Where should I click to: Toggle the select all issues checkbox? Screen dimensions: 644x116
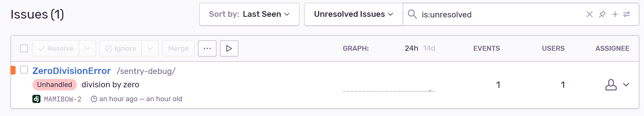pyautogui.click(x=24, y=48)
